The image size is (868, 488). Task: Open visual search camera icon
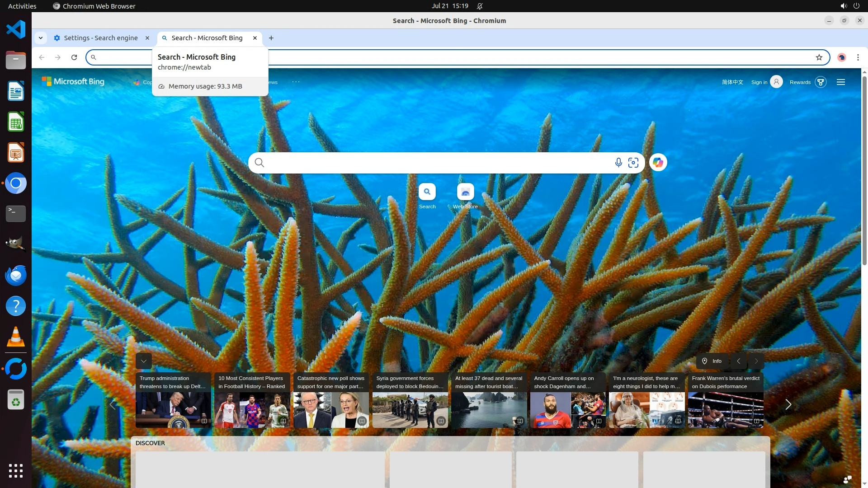point(633,163)
